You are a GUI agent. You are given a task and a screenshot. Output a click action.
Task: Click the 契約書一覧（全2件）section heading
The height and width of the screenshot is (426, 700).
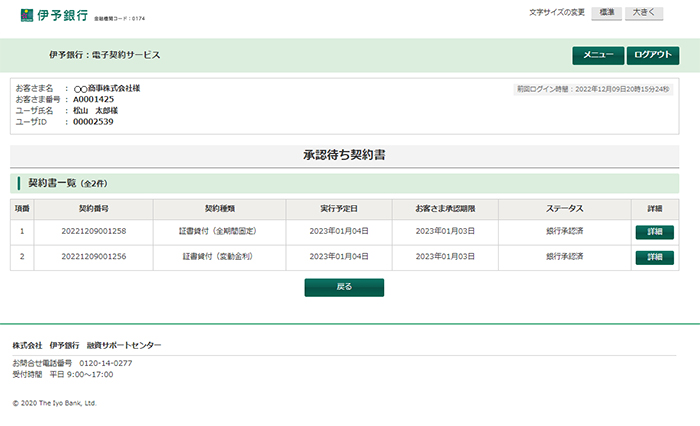click(x=68, y=184)
